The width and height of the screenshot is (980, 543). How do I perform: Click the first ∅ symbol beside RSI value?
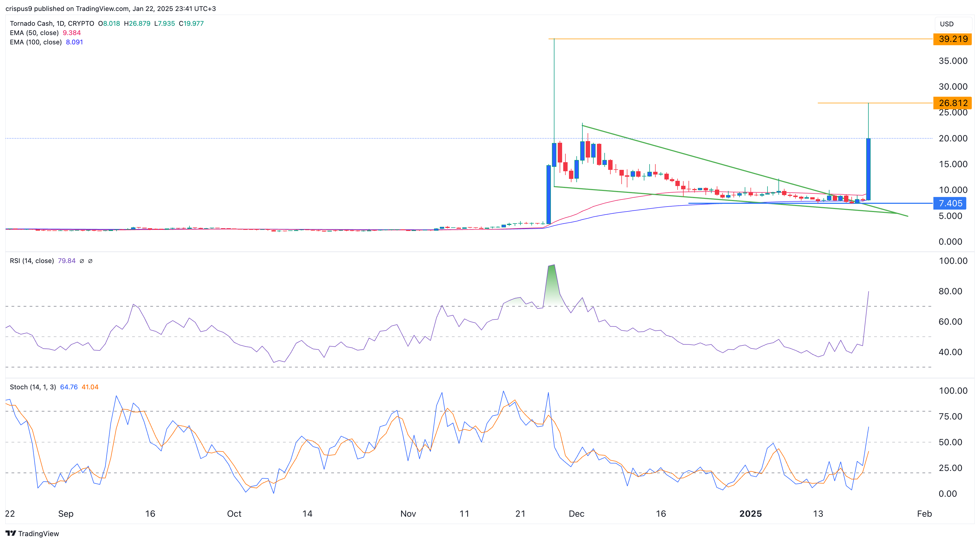(82, 261)
